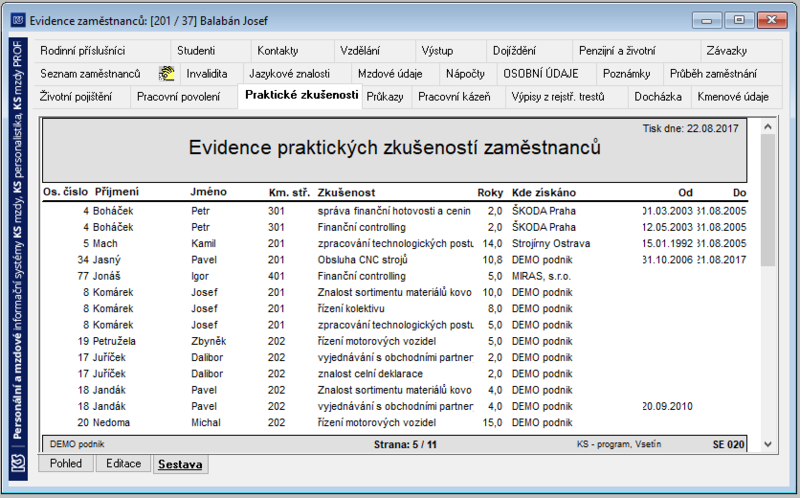Select the Praktické zkušenosti tab
This screenshot has width=800, height=498.
coord(300,96)
